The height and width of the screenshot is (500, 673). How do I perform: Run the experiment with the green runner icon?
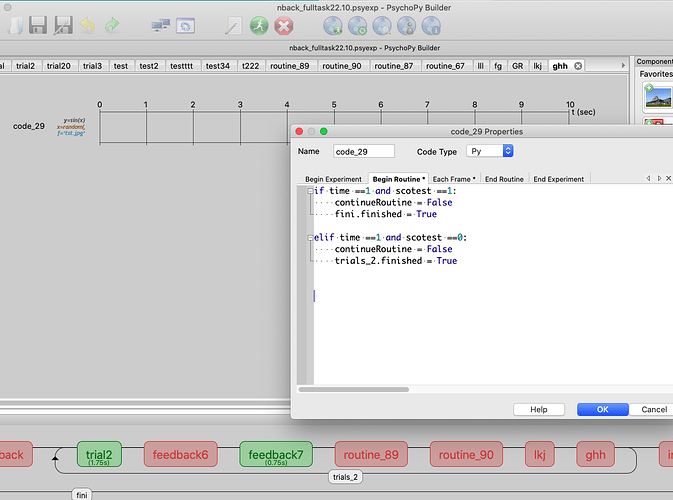[x=259, y=26]
